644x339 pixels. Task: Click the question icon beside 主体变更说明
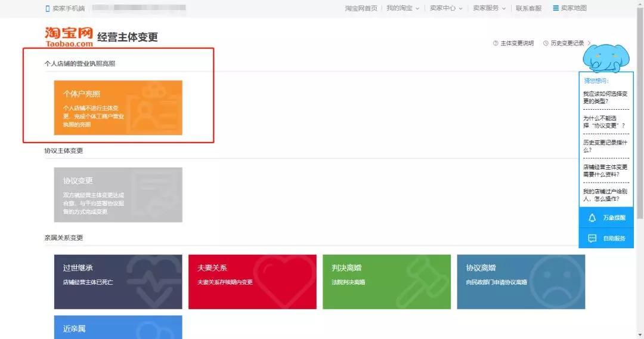coord(496,43)
